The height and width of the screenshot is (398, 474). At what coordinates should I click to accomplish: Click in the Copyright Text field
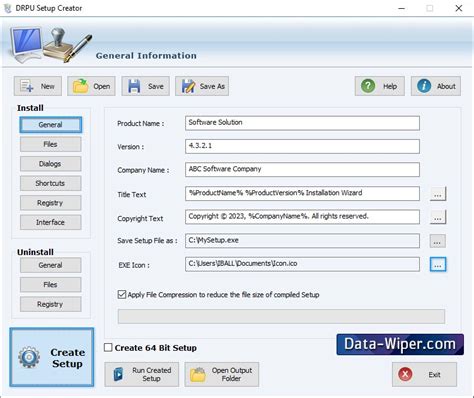click(x=302, y=217)
